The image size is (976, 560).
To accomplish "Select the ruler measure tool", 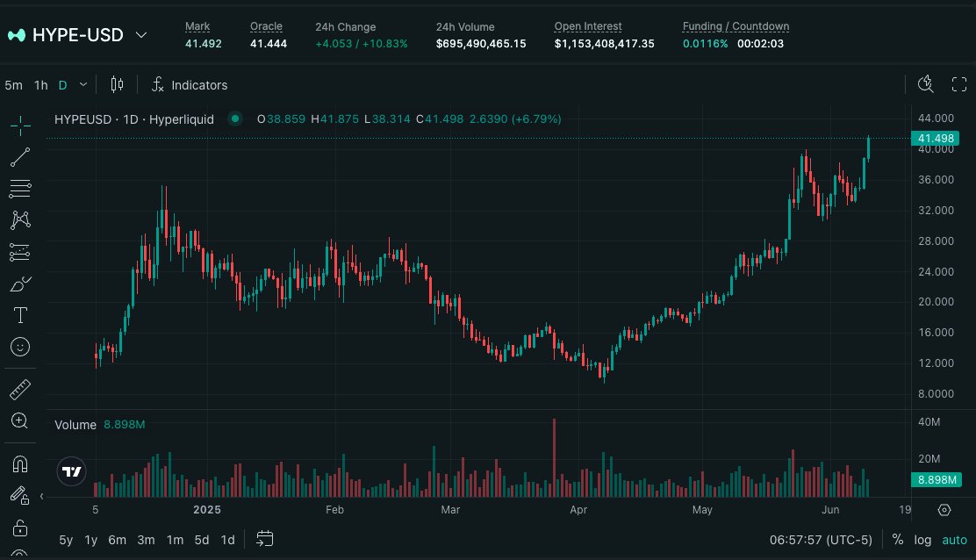I will point(20,390).
